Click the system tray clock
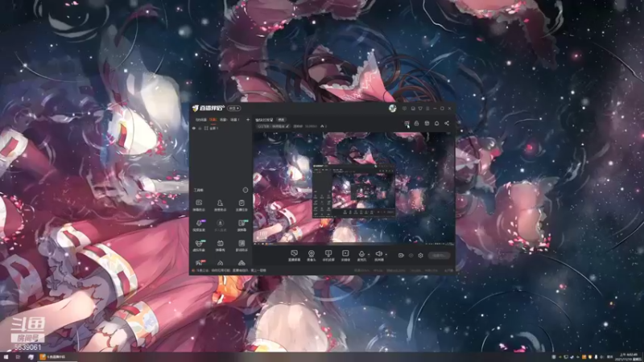644x362 pixels. pyautogui.click(x=629, y=357)
